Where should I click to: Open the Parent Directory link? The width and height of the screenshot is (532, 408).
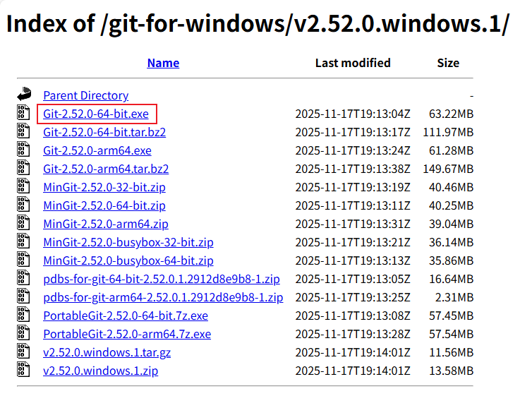pos(85,95)
